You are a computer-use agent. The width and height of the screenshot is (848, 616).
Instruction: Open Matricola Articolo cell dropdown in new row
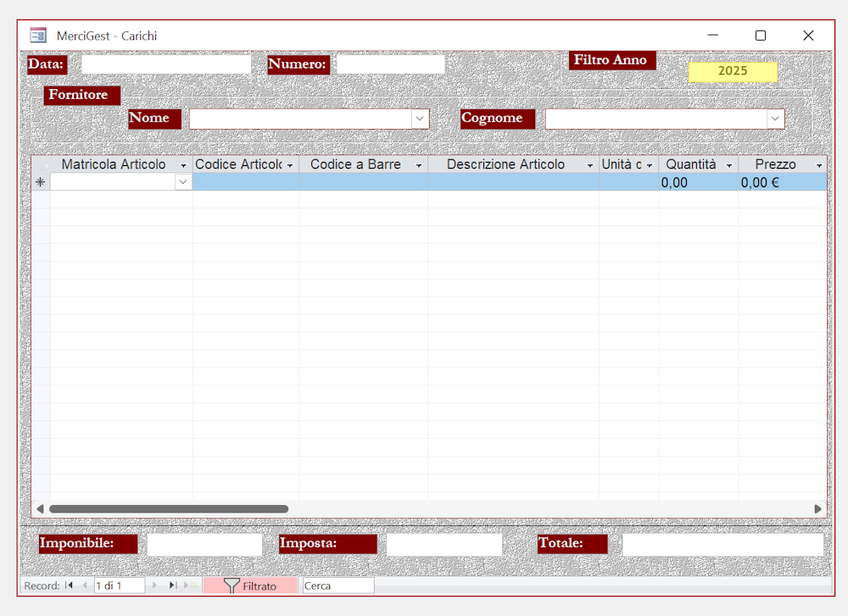[183, 182]
